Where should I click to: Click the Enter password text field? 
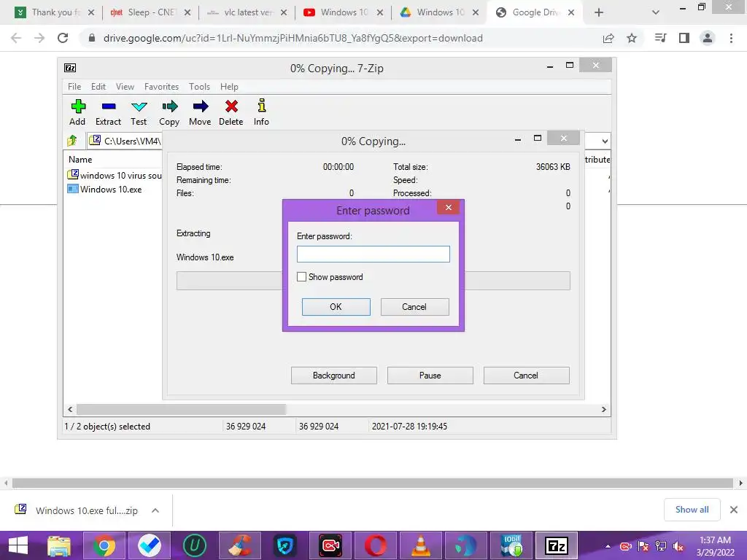click(373, 254)
